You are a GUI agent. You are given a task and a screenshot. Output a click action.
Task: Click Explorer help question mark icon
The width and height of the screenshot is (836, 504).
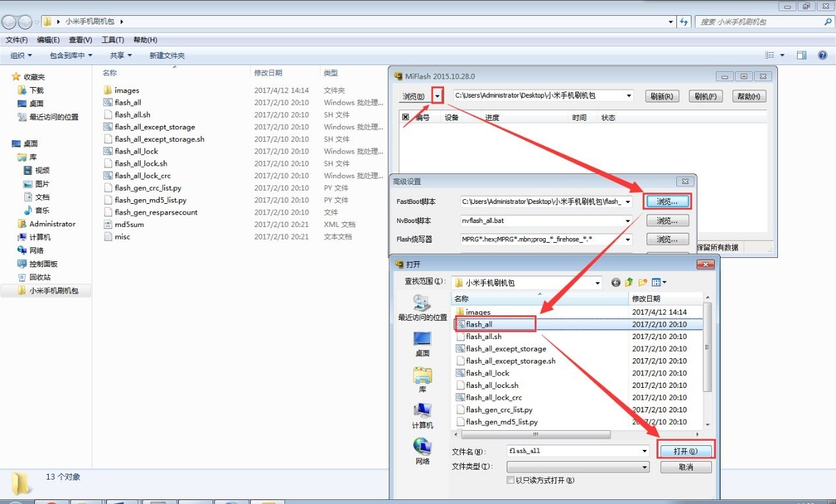pos(822,55)
